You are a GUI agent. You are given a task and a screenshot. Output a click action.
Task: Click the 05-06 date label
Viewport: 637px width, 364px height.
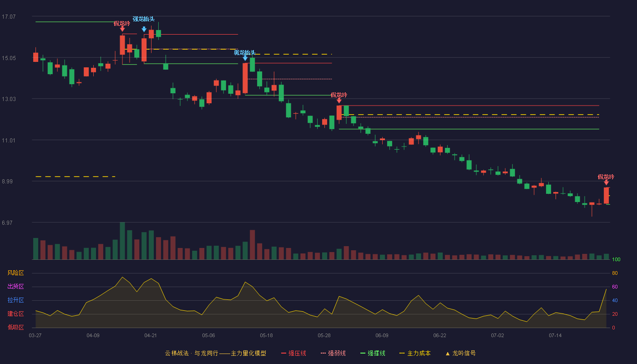(208, 335)
